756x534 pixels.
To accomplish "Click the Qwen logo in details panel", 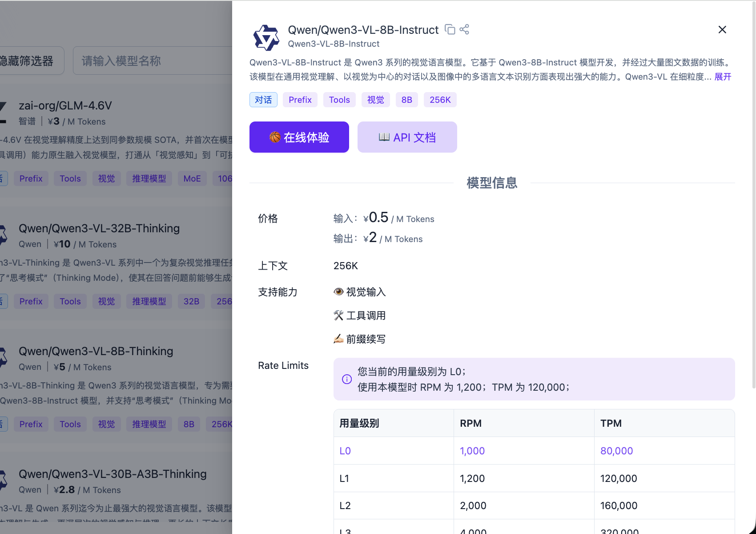I will pos(266,37).
